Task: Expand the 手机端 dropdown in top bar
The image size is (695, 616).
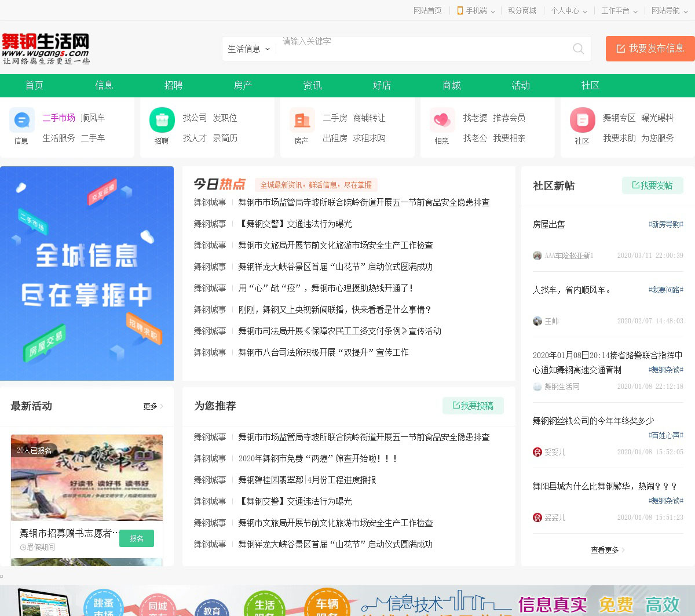Action: pyautogui.click(x=477, y=10)
